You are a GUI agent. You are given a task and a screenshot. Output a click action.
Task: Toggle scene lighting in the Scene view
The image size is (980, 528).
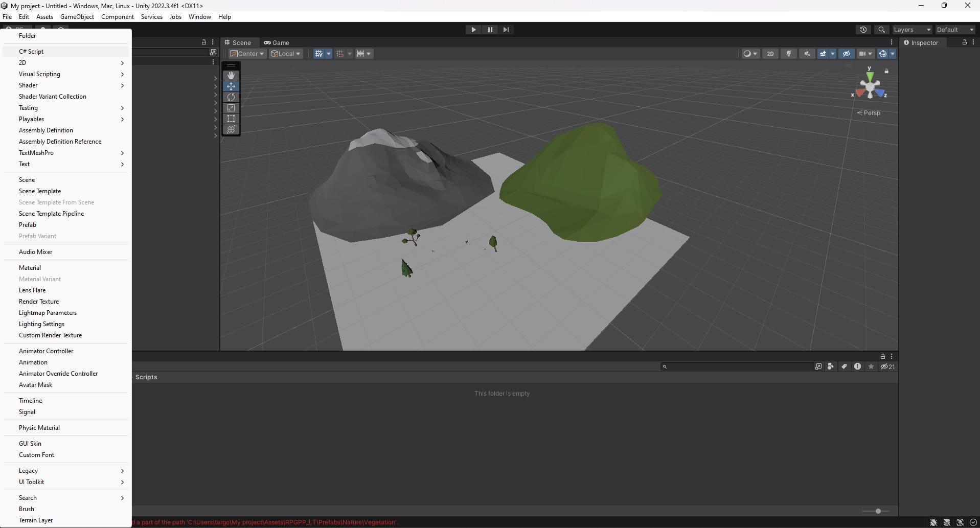coord(789,54)
